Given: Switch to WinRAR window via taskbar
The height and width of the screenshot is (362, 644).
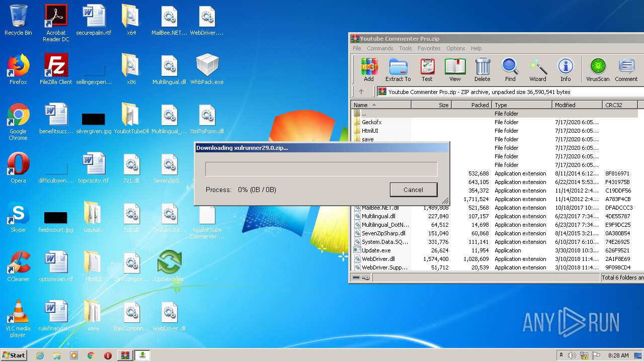Looking at the screenshot, I should pyautogui.click(x=125, y=355).
